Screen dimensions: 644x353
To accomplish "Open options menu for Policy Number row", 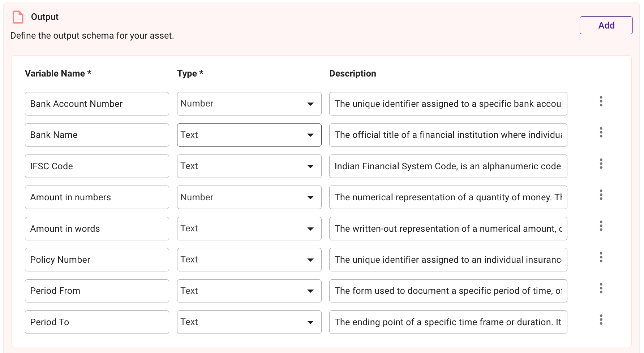I will point(601,257).
